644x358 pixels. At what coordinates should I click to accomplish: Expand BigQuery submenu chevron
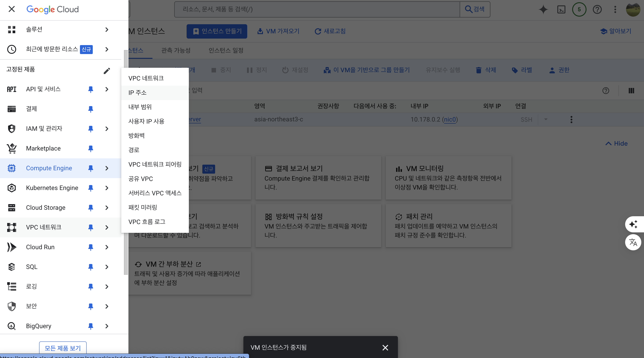[107, 326]
